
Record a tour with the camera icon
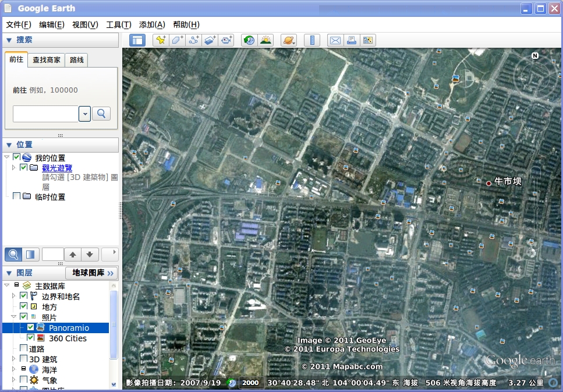pyautogui.click(x=226, y=40)
